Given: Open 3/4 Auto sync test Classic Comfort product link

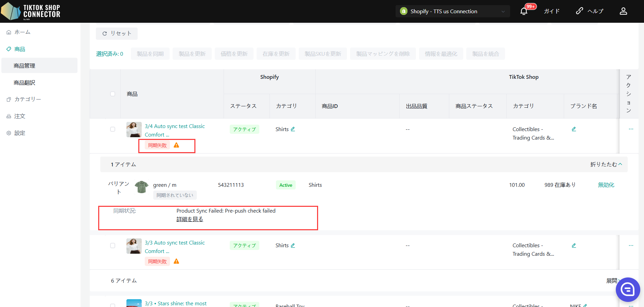Looking at the screenshot, I should pos(175,130).
